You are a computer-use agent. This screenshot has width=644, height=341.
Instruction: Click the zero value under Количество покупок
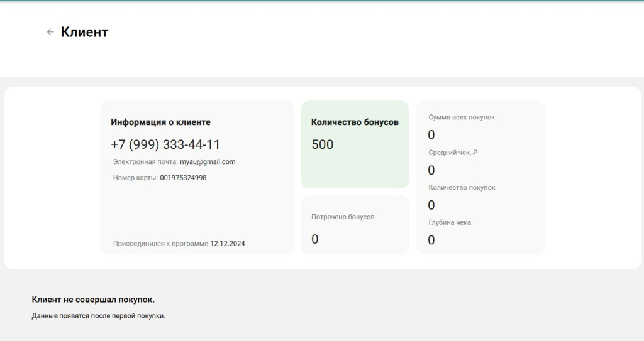point(431,205)
